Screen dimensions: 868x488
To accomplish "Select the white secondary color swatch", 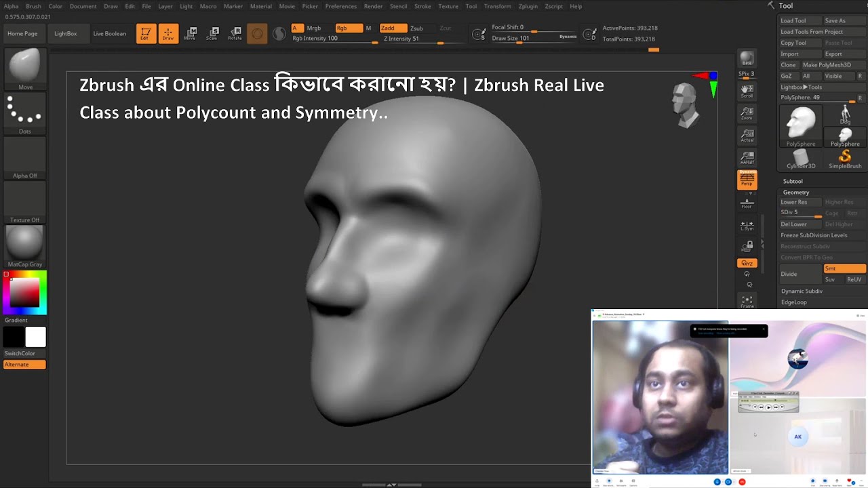I will click(x=35, y=337).
